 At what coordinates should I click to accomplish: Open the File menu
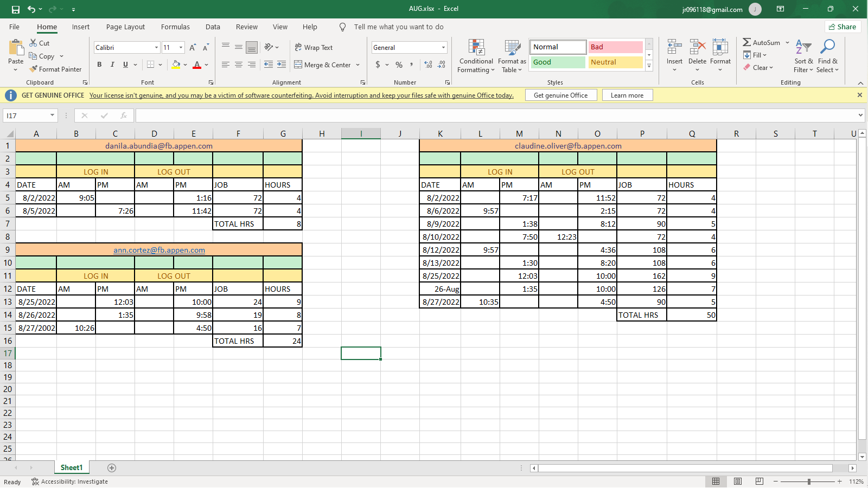[x=14, y=27]
